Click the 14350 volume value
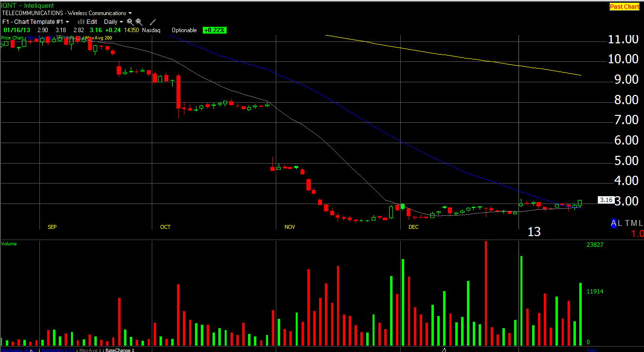Image resolution: width=644 pixels, height=352 pixels. tap(131, 30)
